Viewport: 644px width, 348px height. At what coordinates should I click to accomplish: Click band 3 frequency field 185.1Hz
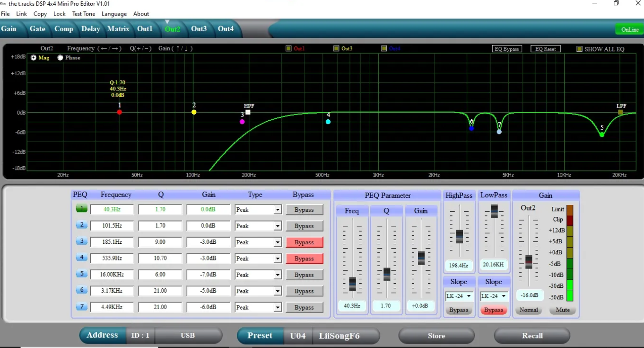[112, 242]
